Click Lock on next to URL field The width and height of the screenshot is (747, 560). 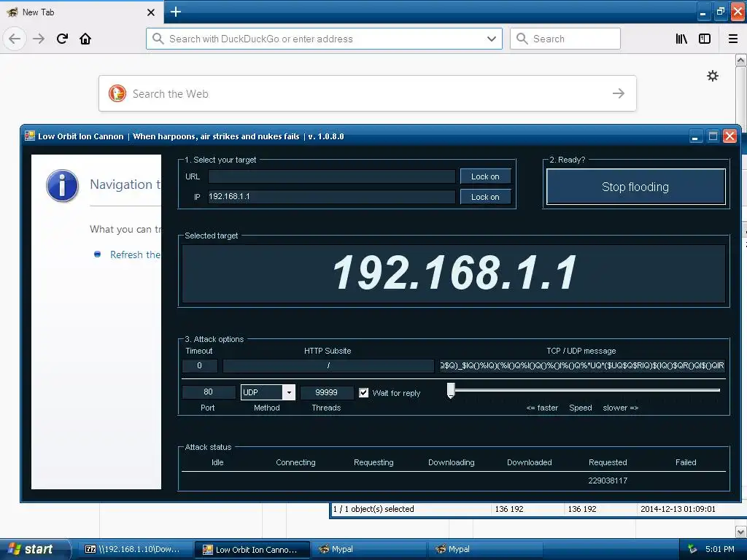(485, 176)
